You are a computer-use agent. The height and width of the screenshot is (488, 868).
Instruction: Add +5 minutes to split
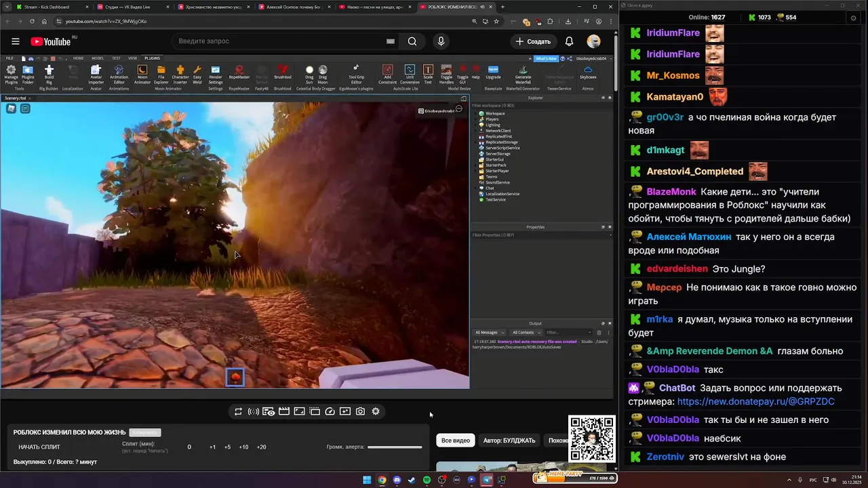(227, 447)
